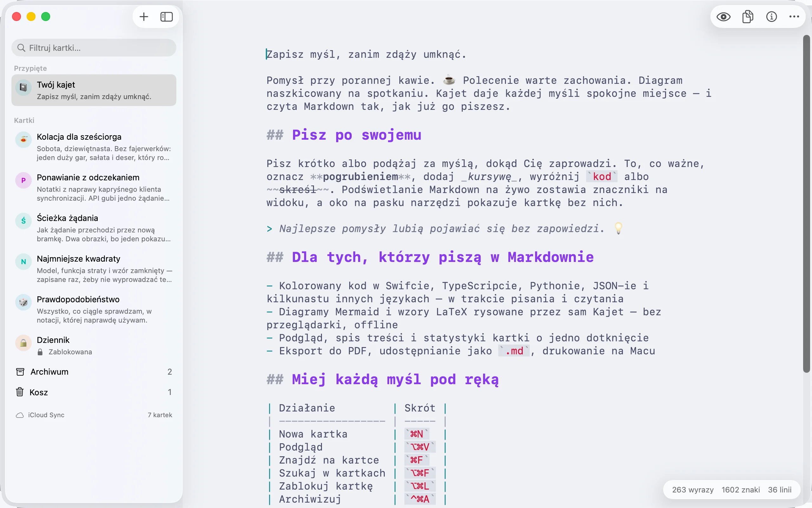This screenshot has width=812, height=508.
Task: Click the Przypięte section header
Action: pyautogui.click(x=30, y=68)
